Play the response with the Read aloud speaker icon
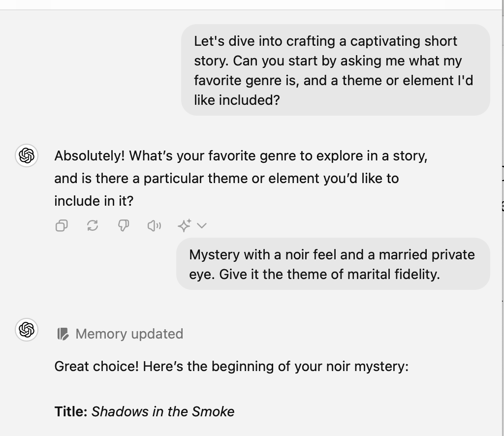Screen dimensions: 504x436 click(154, 226)
